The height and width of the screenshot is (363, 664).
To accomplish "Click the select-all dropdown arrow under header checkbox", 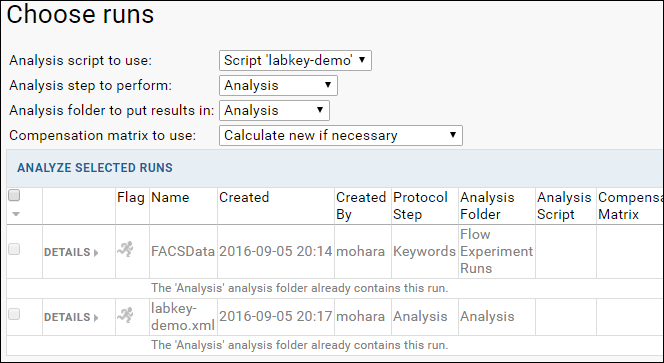I will coord(16,214).
